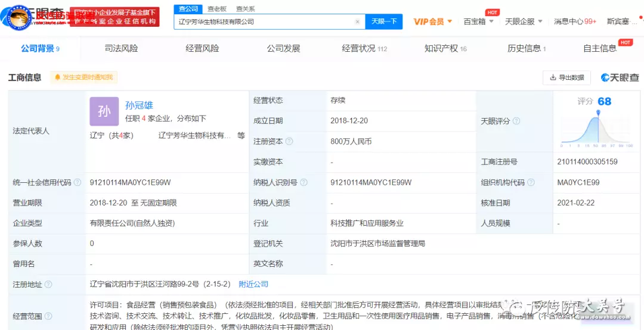Switch to 司法风险 tab

(122, 49)
